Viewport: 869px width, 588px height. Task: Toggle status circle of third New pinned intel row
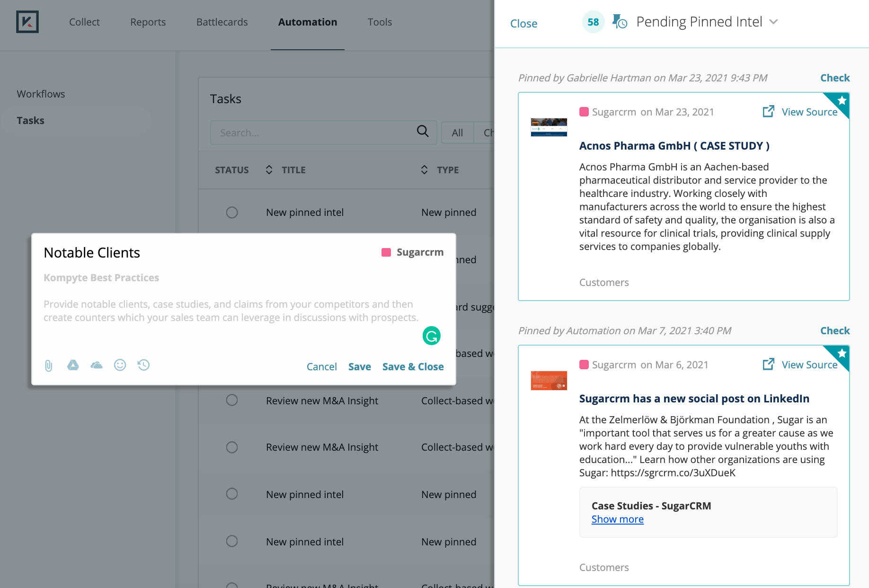click(x=232, y=494)
